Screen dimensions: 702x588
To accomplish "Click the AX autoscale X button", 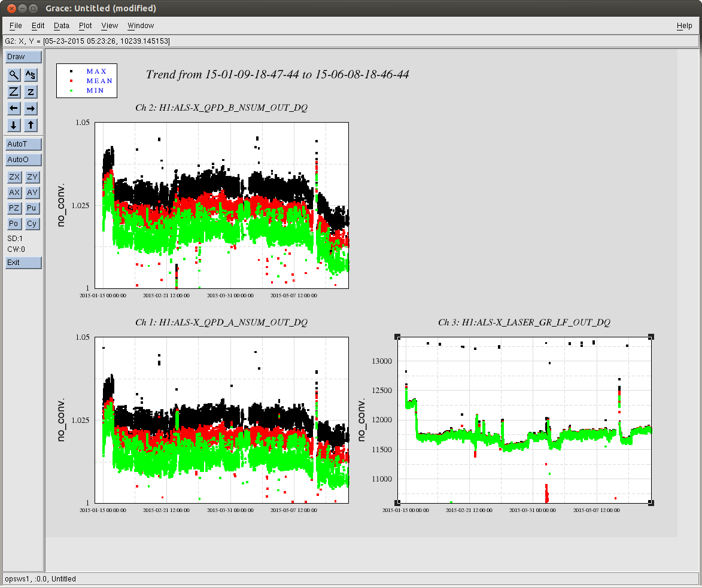I will pos(14,193).
